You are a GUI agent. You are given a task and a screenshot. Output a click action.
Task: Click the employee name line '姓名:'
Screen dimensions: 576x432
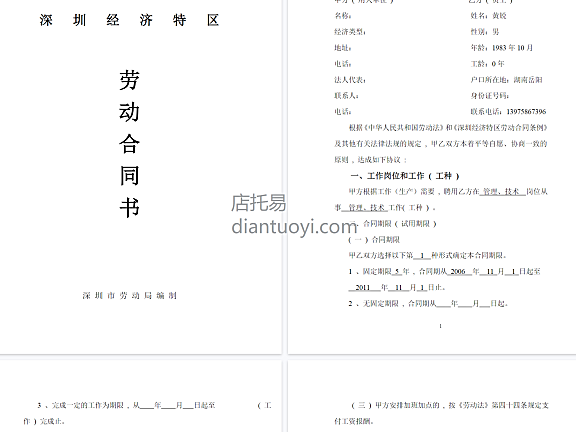[488, 15]
